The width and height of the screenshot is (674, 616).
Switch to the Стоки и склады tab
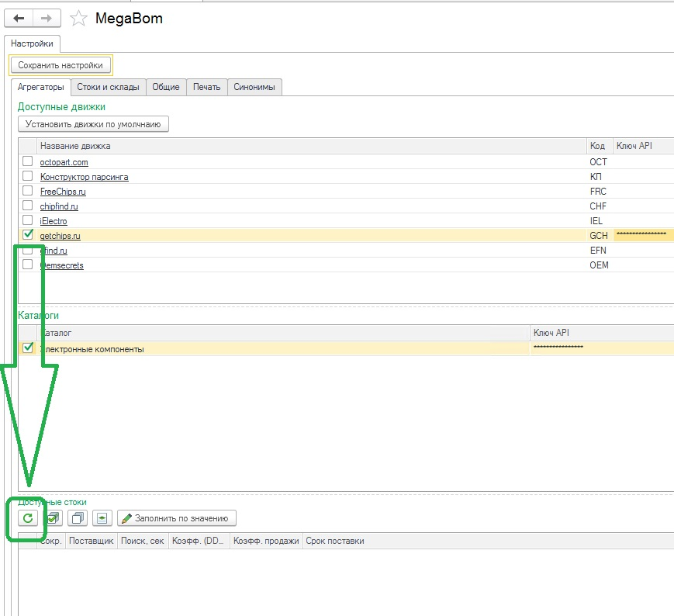tap(108, 87)
